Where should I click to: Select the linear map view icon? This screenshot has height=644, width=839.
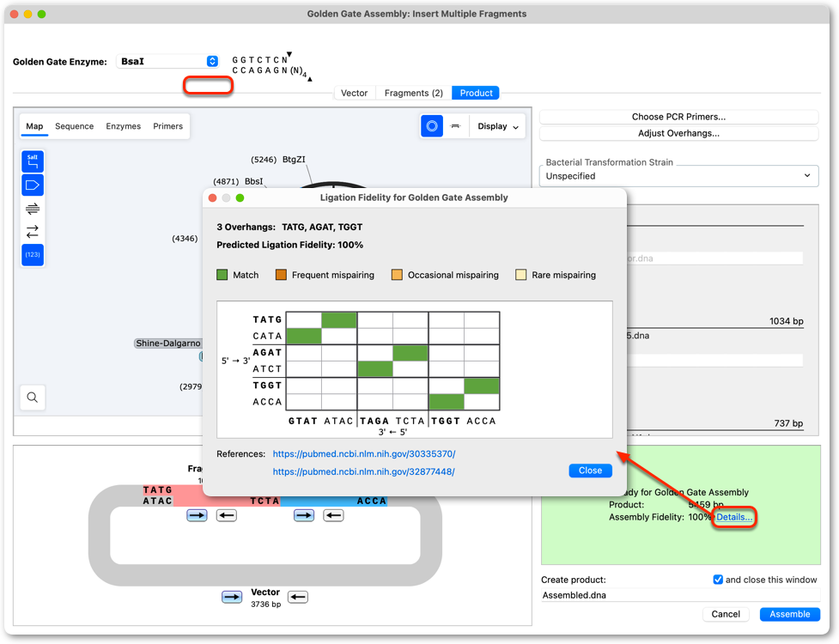tap(455, 126)
